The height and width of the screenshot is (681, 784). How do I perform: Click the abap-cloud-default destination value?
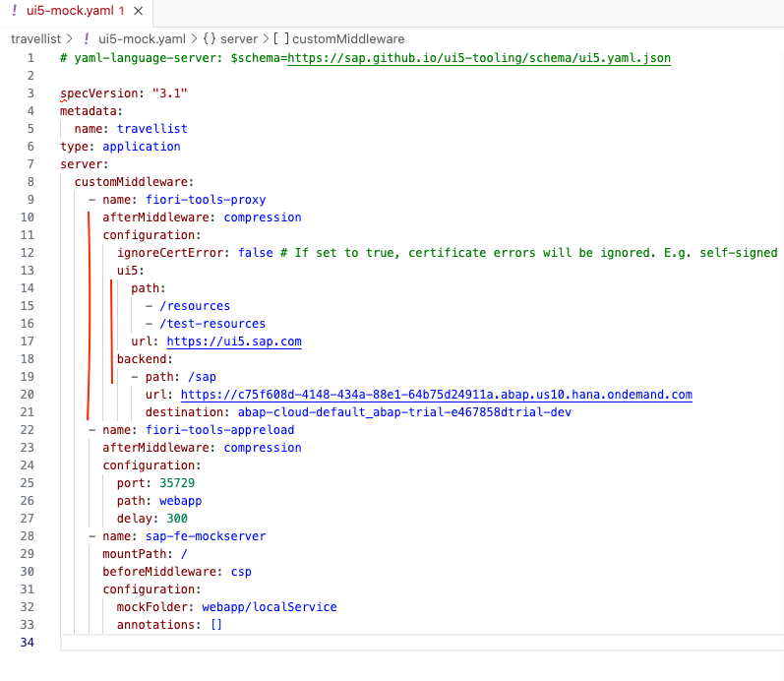click(404, 412)
